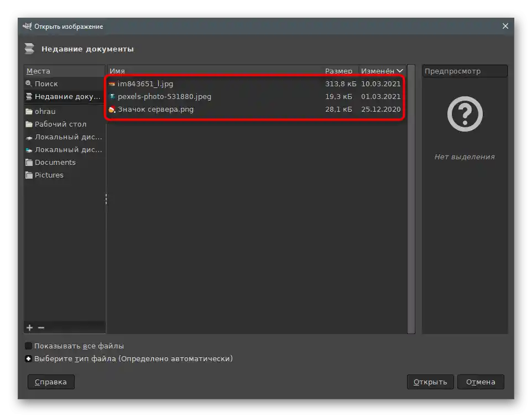Click the Pictures folder icon
This screenshot has height=417, width=532.
coord(29,175)
